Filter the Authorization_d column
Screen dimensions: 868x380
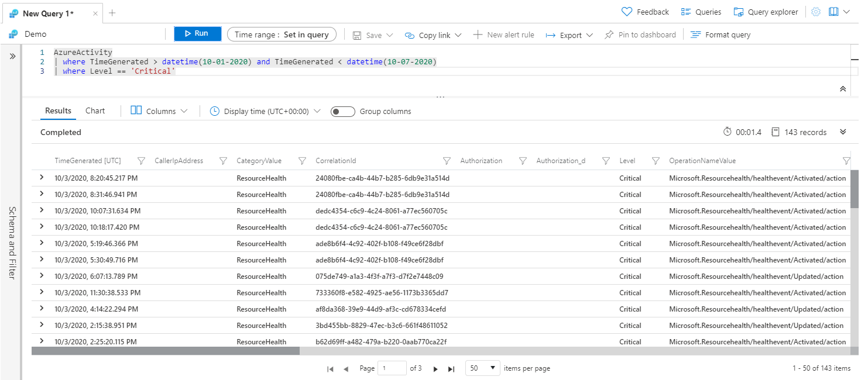(606, 161)
